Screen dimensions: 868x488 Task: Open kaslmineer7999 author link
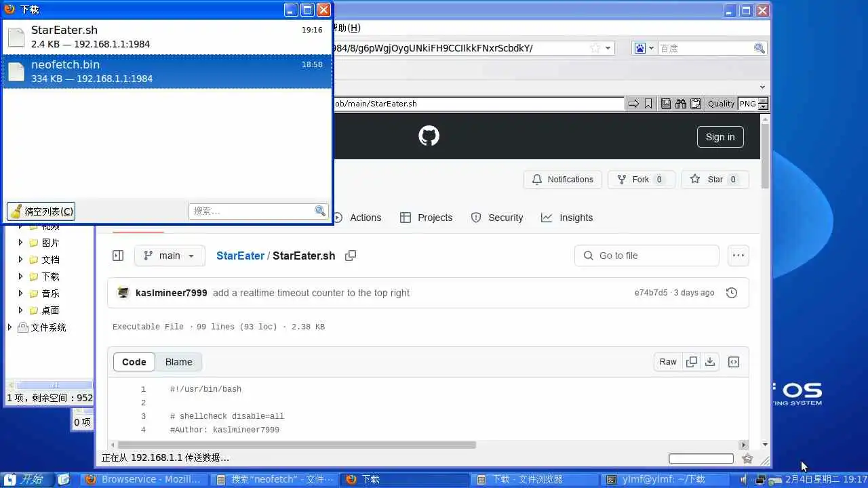pyautogui.click(x=172, y=293)
